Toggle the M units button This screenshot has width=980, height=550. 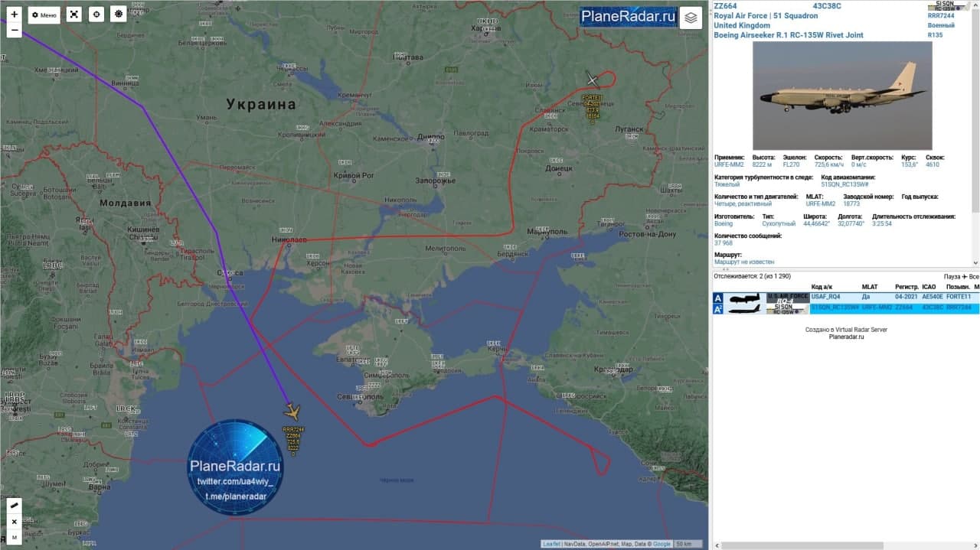pyautogui.click(x=14, y=537)
